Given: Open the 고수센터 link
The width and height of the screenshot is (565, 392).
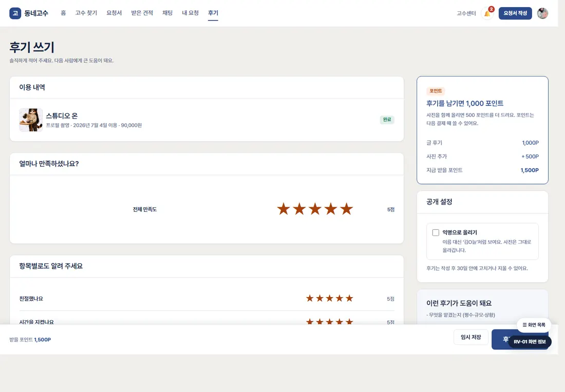Looking at the screenshot, I should pos(466,13).
